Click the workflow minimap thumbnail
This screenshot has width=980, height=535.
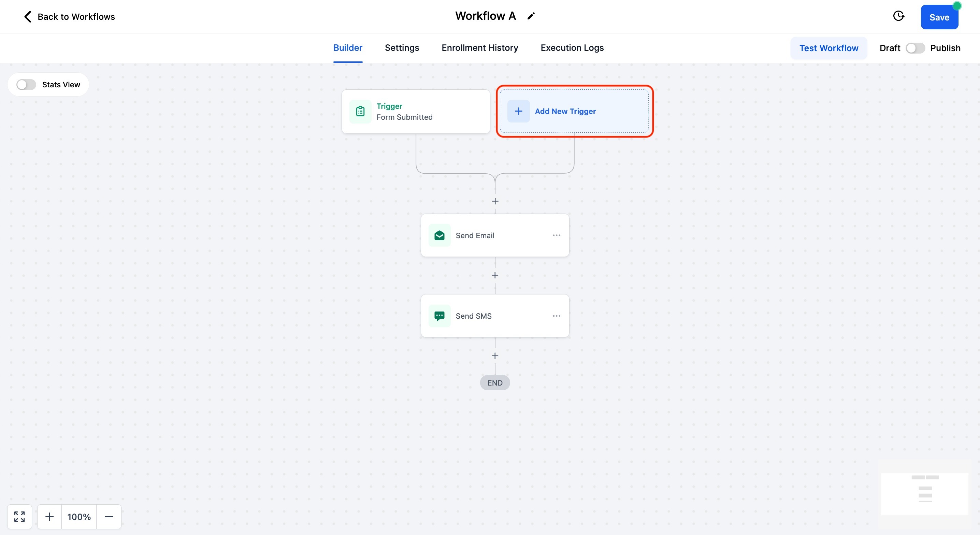tap(924, 493)
